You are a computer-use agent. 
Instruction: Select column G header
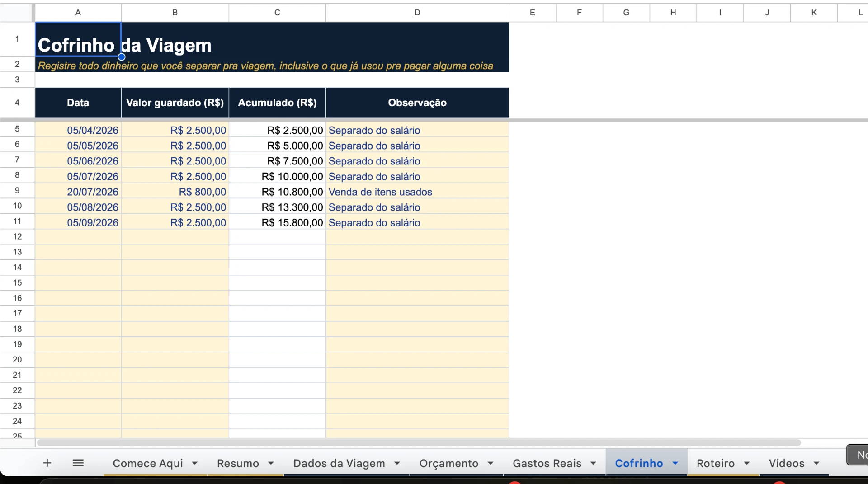626,13
